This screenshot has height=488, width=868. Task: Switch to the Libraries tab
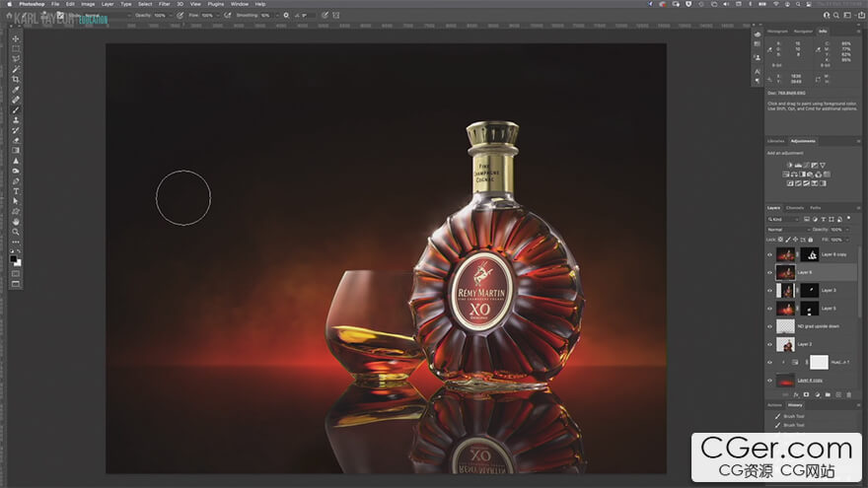776,141
